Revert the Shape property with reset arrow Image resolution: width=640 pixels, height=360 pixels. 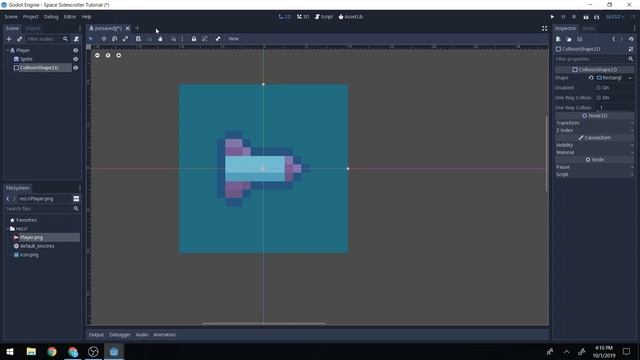pyautogui.click(x=591, y=78)
